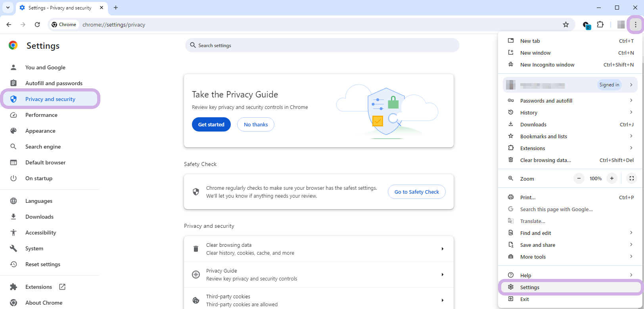
Task: Dismiss Privacy Guide with No thanks
Action: [x=256, y=124]
